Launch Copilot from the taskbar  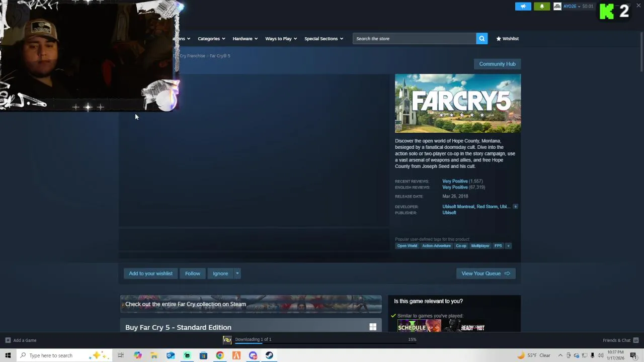137,355
